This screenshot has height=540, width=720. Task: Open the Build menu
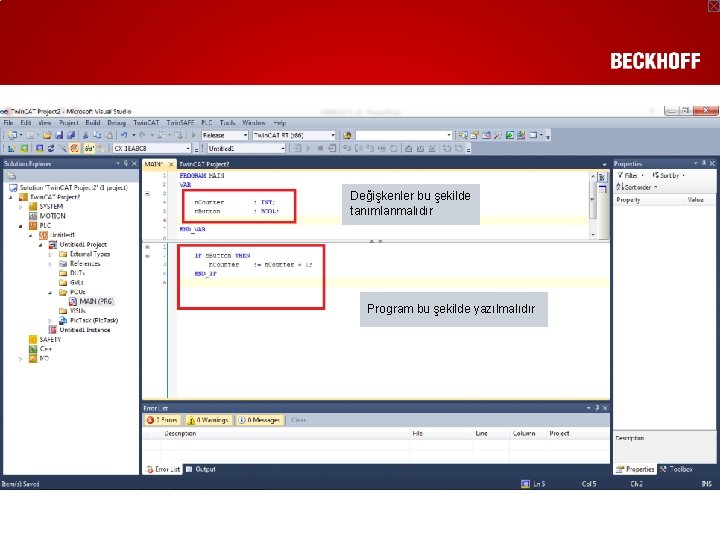click(93, 123)
